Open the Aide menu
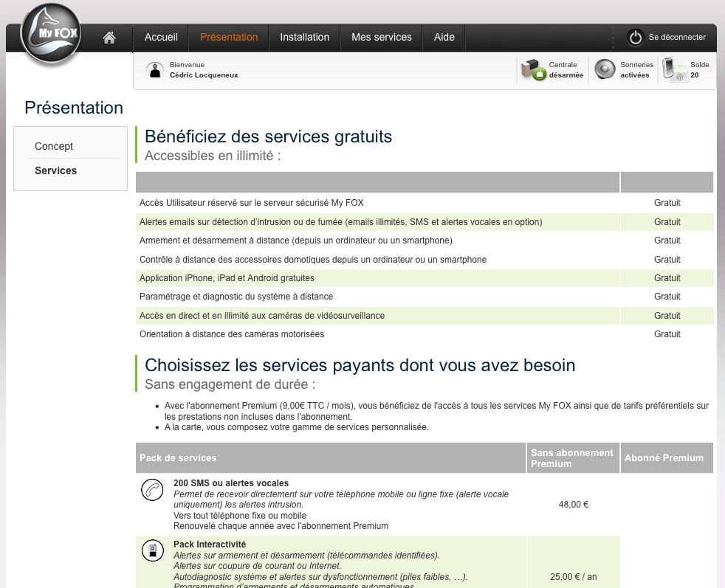The image size is (725, 588). tap(444, 38)
